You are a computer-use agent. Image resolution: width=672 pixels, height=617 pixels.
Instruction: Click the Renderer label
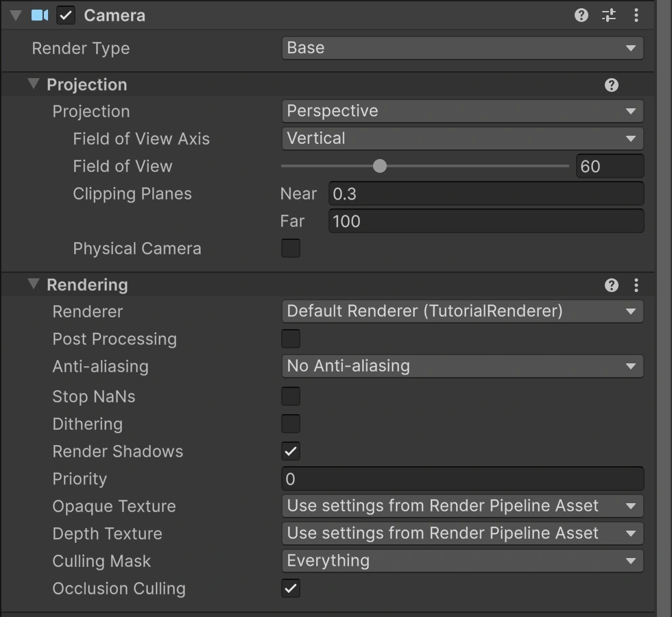pos(88,311)
